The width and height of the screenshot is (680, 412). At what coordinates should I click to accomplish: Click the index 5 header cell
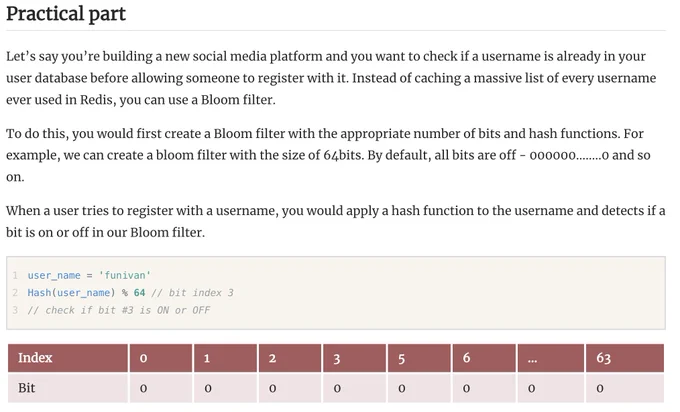[419, 358]
